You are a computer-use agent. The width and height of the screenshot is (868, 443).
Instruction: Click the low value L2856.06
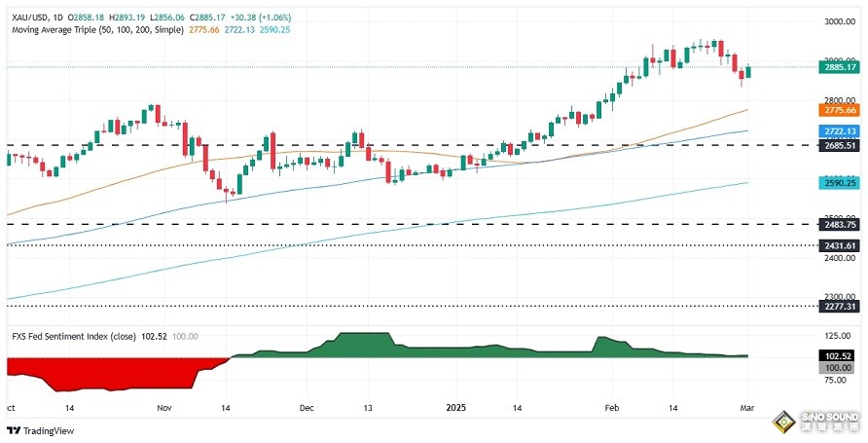point(165,18)
